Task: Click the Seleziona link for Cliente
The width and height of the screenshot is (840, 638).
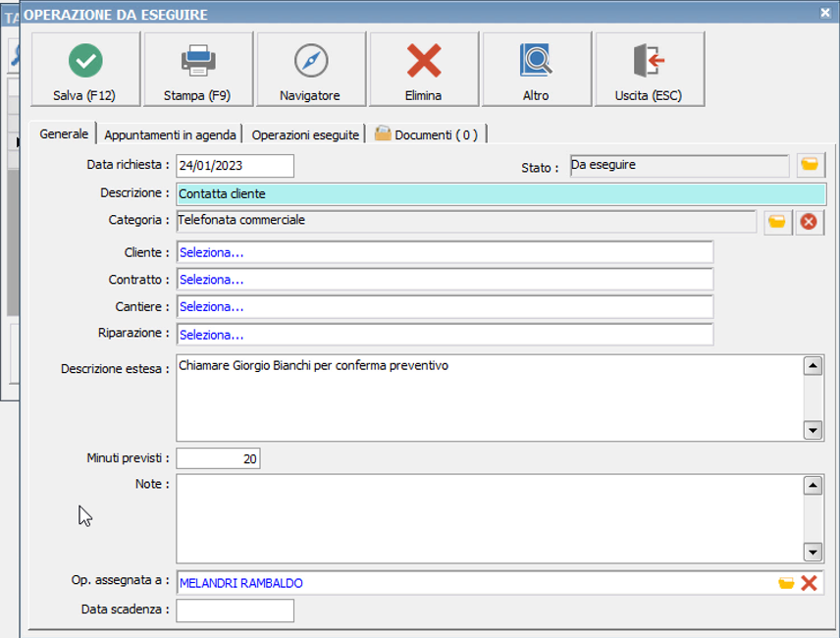Action: tap(212, 253)
